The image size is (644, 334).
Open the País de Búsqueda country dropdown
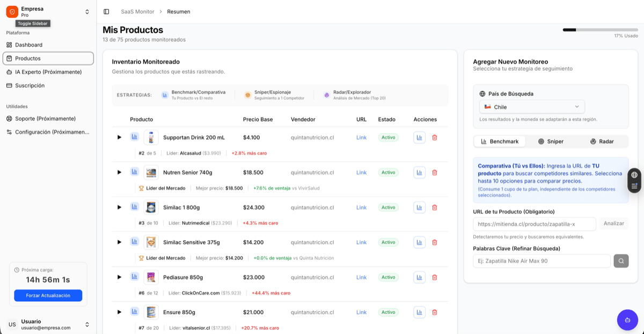coord(531,106)
